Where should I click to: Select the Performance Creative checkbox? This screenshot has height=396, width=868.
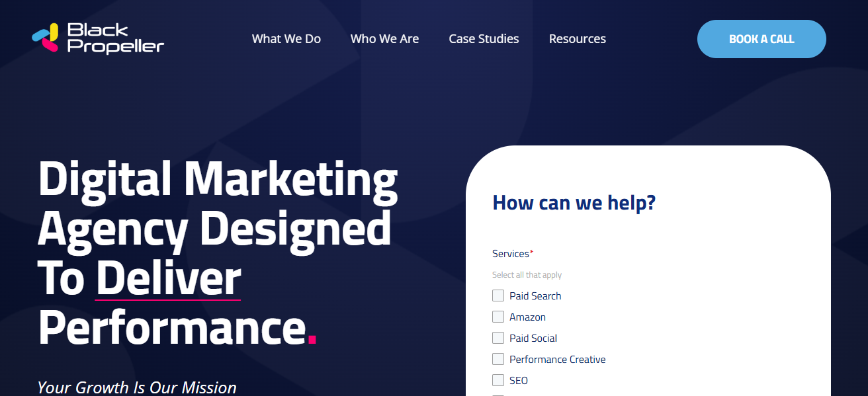click(498, 359)
